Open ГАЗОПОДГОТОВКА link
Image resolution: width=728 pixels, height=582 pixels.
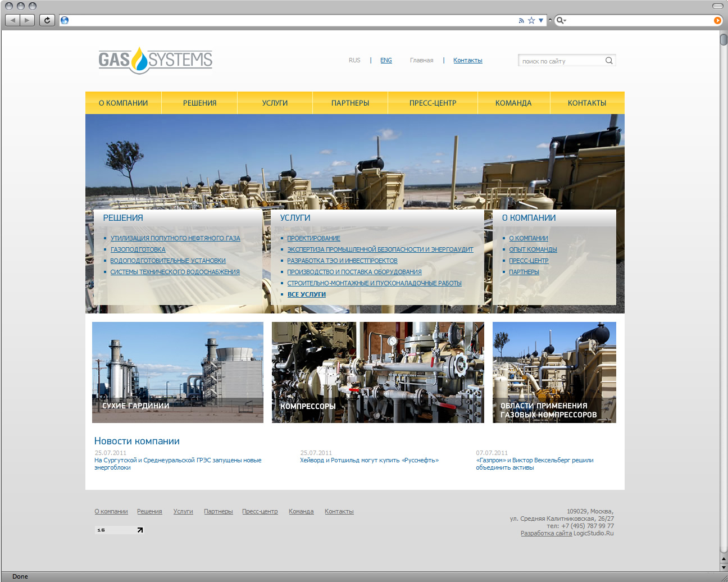138,249
